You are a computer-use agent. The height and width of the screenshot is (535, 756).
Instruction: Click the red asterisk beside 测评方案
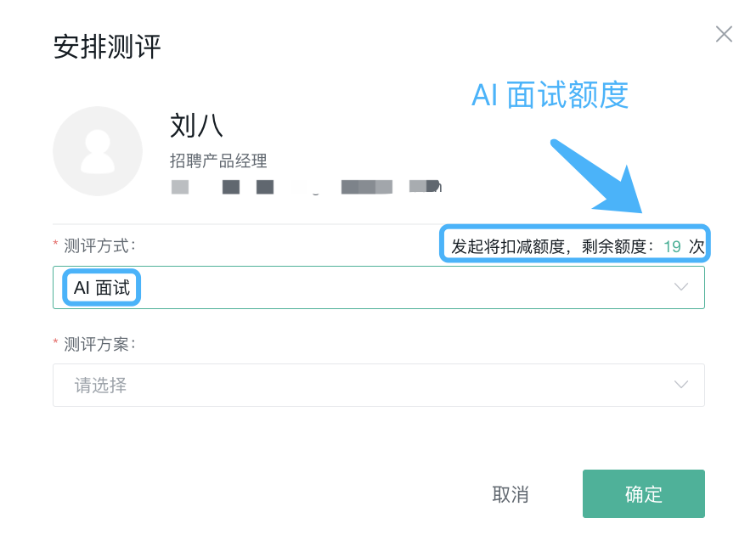(55, 342)
